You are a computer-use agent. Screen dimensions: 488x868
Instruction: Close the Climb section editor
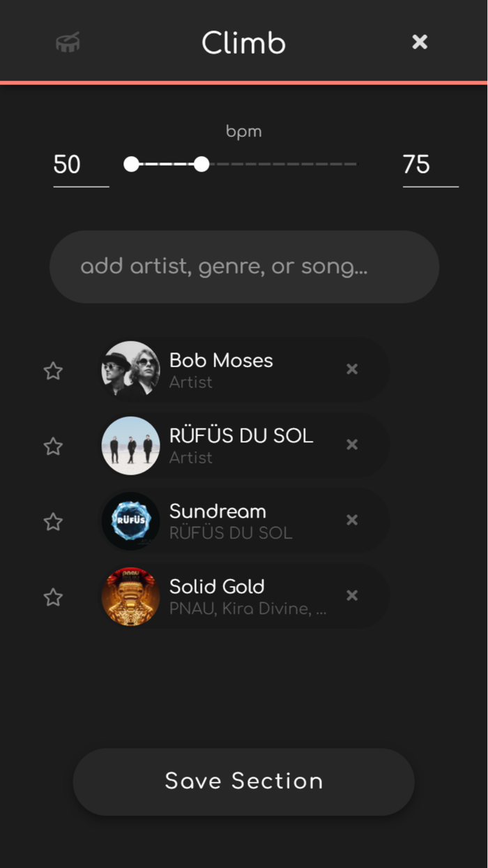pos(419,42)
